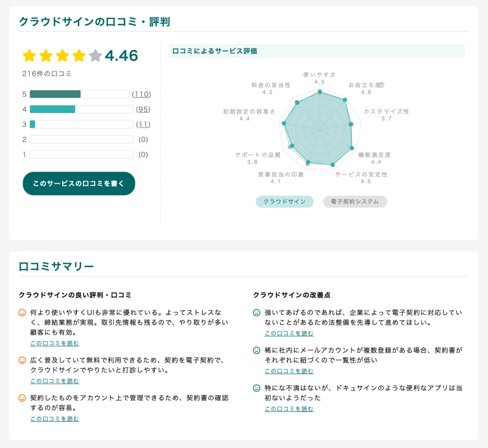Click the 口コミによるサービス評価 header bar
Image resolution: width=488 pixels, height=448 pixels.
317,51
